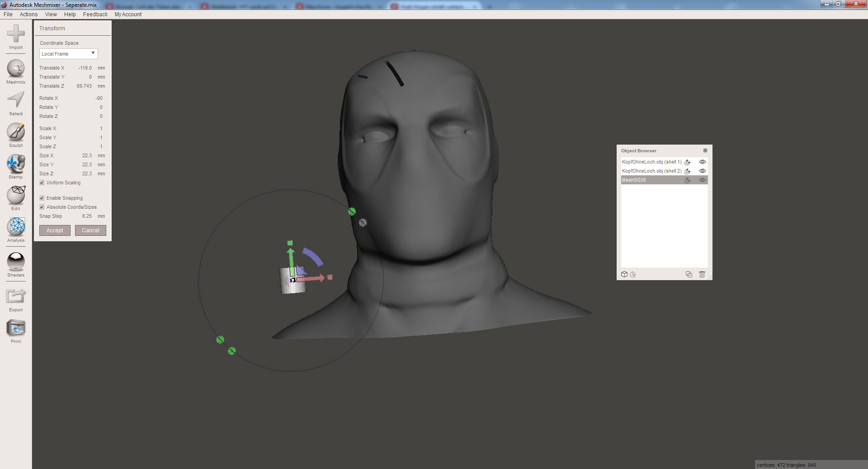The width and height of the screenshot is (868, 469).
Task: Open the File menu
Action: (x=8, y=14)
